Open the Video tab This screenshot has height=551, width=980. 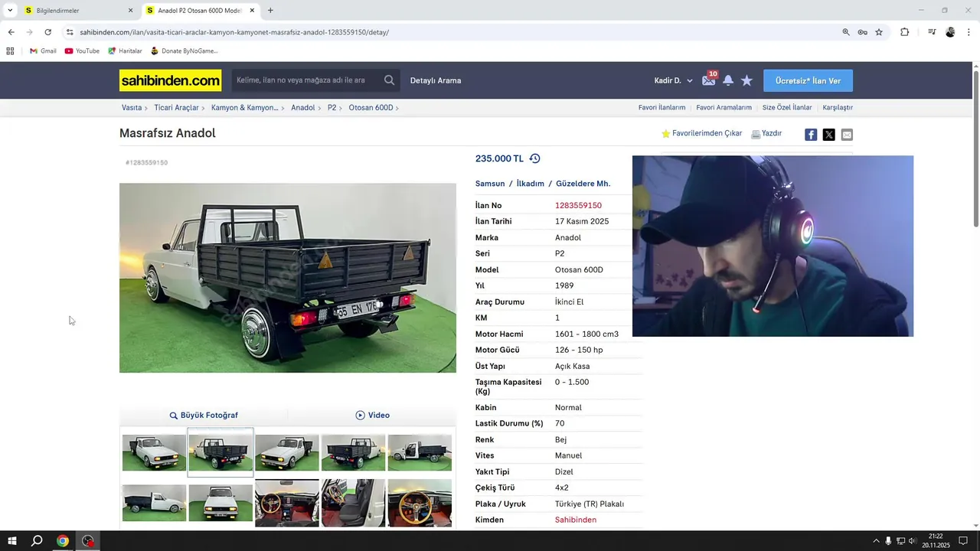click(373, 415)
